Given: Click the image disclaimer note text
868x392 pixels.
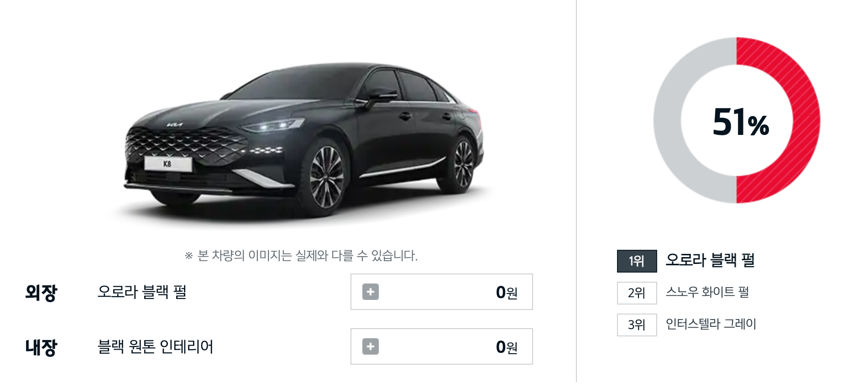Looking at the screenshot, I should (301, 255).
